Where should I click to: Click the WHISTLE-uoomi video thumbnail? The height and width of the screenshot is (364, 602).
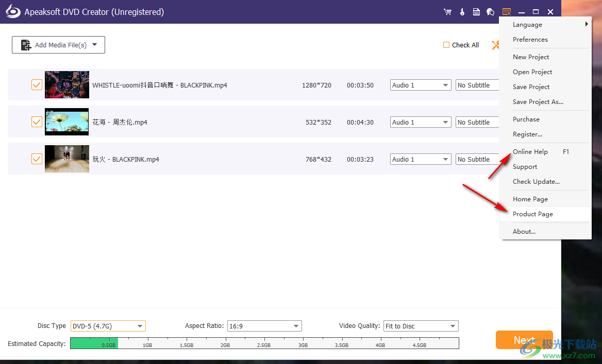67,85
